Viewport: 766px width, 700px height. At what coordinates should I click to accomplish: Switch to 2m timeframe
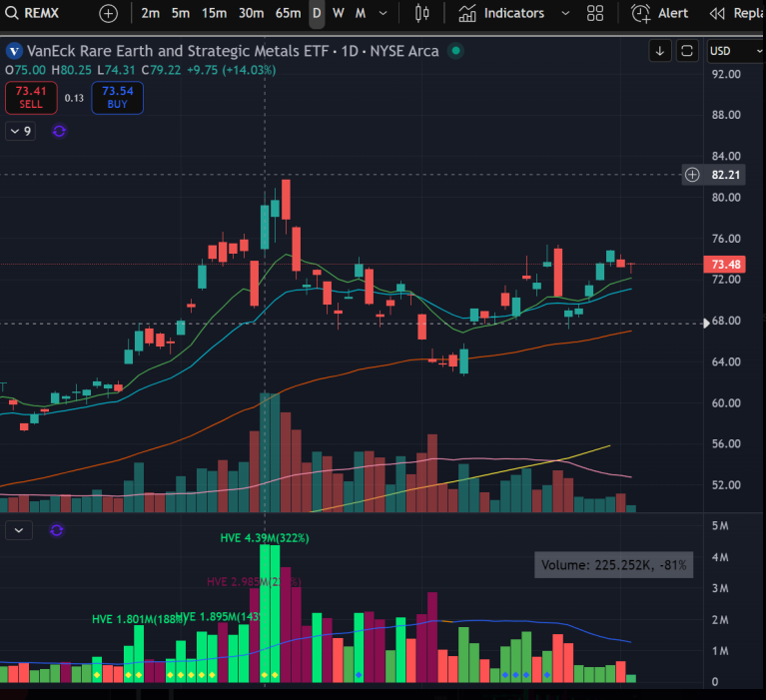pos(151,13)
